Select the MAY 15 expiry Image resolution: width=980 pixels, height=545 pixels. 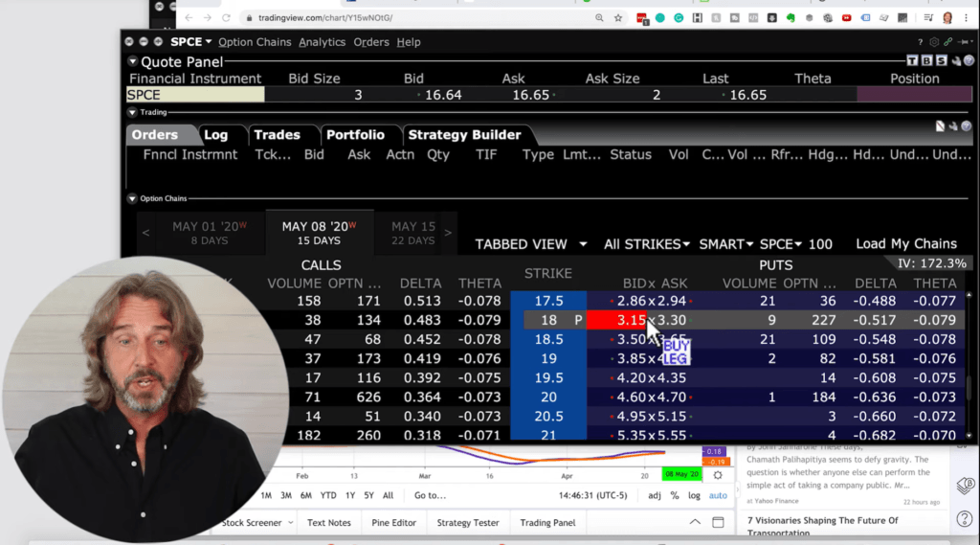[x=413, y=233]
